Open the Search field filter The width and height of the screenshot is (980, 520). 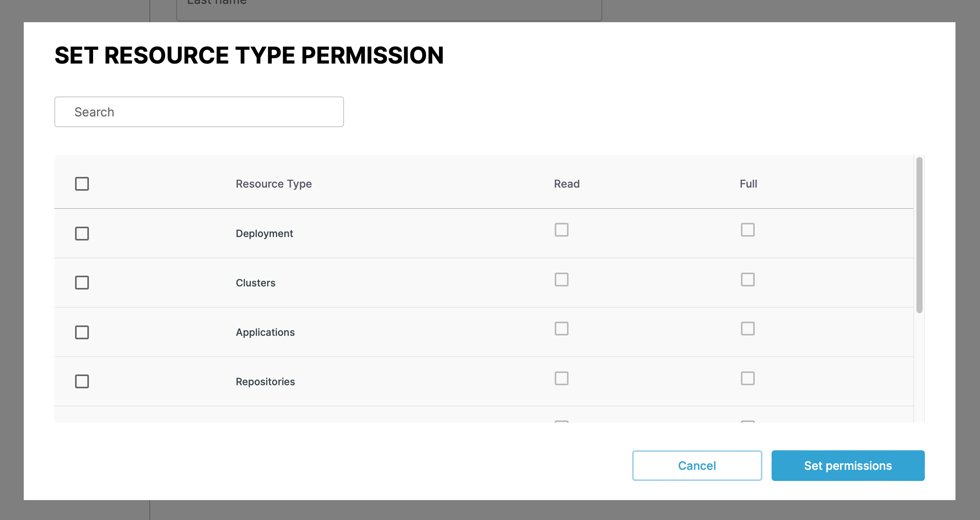pyautogui.click(x=199, y=111)
